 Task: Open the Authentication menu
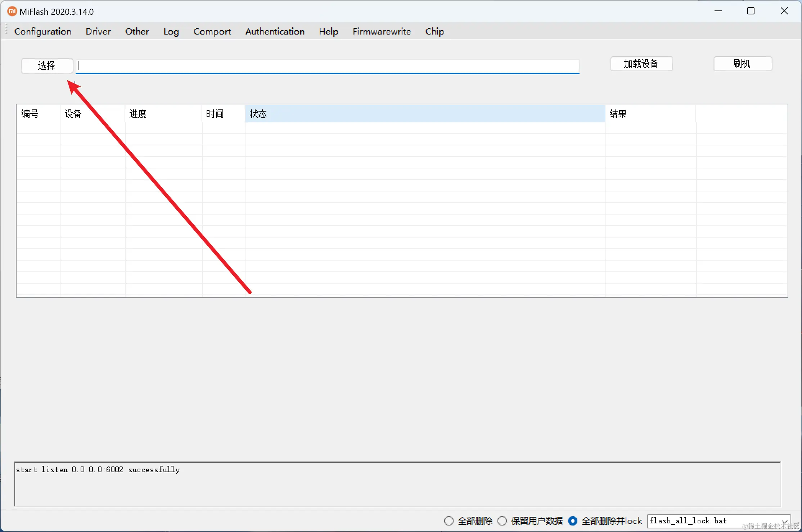[275, 32]
